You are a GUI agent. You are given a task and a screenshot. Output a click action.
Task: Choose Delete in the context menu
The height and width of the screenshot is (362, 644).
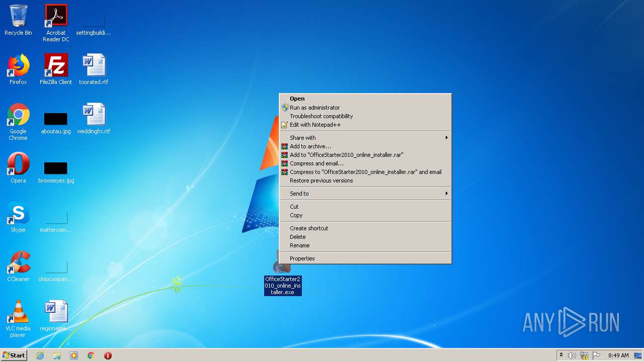click(x=365, y=237)
